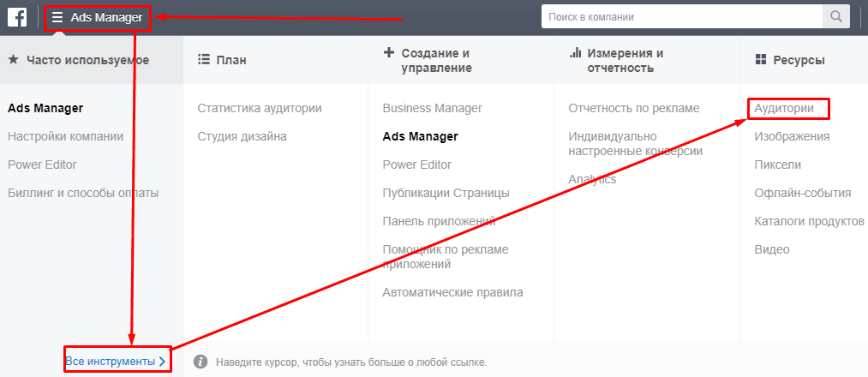Focus the Поиск в компании search field
This screenshot has height=377, width=868.
(682, 16)
